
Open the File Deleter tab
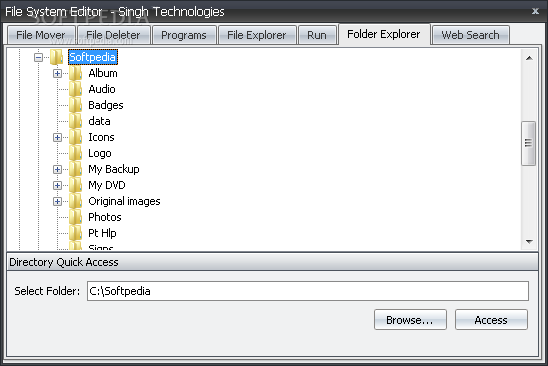coord(113,35)
